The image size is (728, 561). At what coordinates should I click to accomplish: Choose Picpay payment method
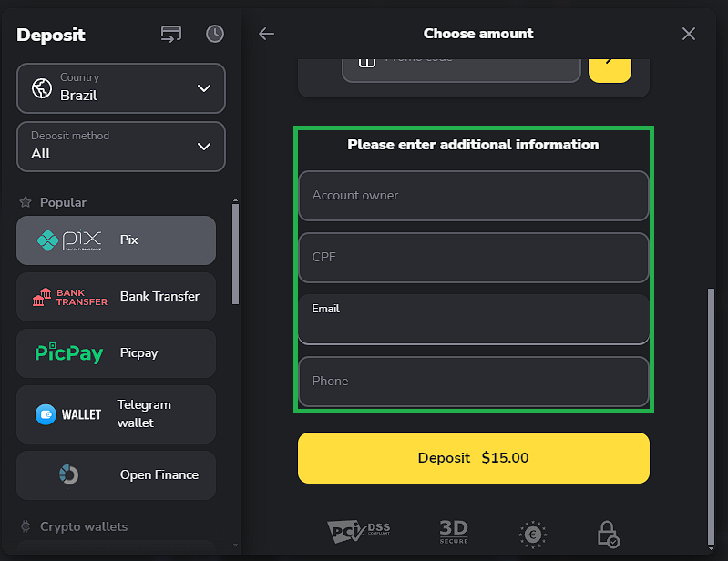click(116, 353)
